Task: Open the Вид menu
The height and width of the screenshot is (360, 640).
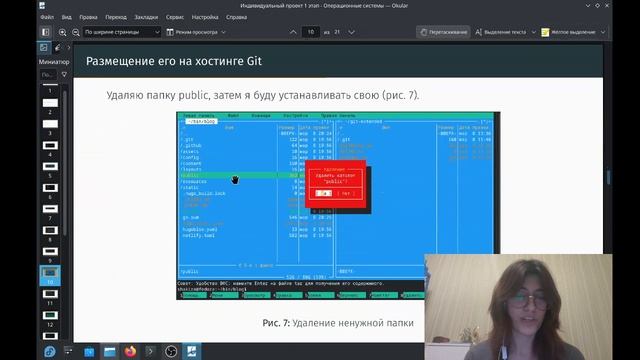Action: coord(67,17)
